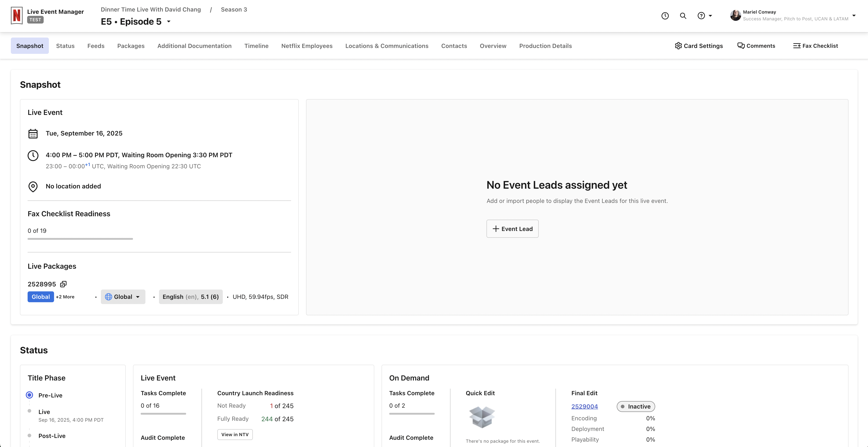Click the location pin icon

click(x=33, y=186)
